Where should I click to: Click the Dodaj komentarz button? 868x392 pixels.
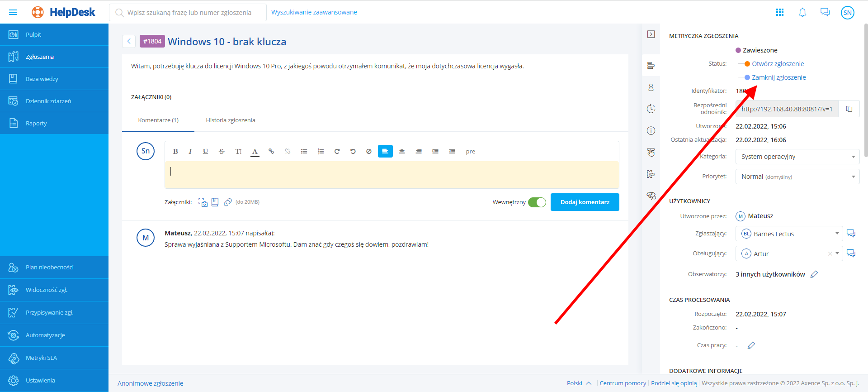(585, 202)
